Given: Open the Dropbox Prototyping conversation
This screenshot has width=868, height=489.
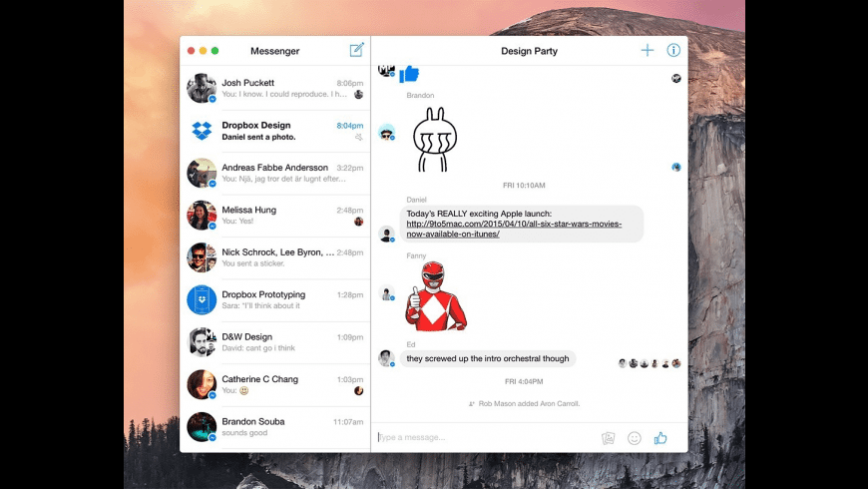Looking at the screenshot, I should [x=275, y=300].
